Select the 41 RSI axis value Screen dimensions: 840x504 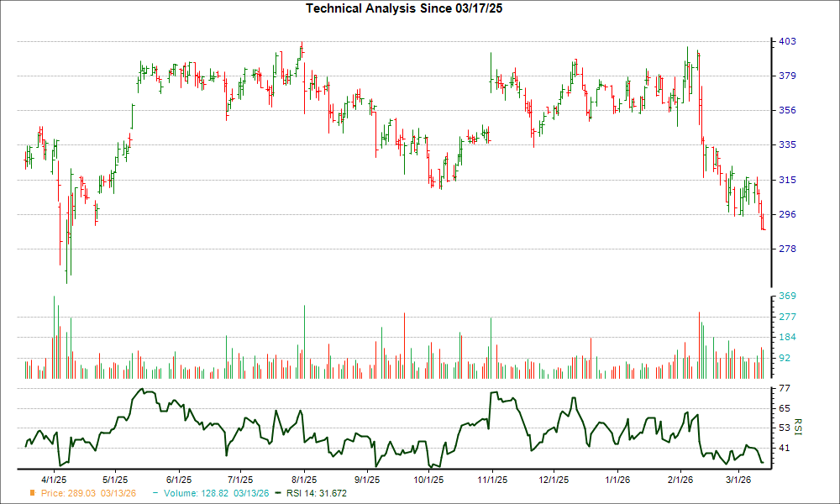[x=785, y=449]
